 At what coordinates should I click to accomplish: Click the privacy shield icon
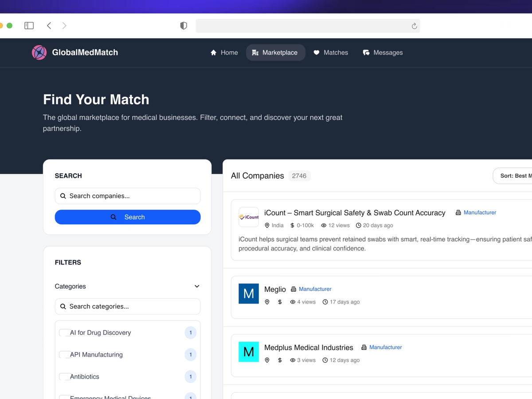(x=184, y=26)
